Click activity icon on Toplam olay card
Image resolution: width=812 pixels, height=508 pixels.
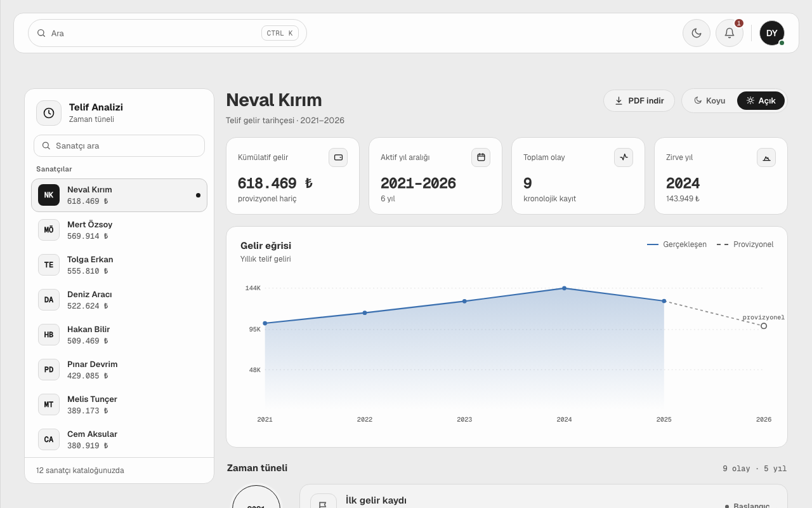[x=624, y=157]
